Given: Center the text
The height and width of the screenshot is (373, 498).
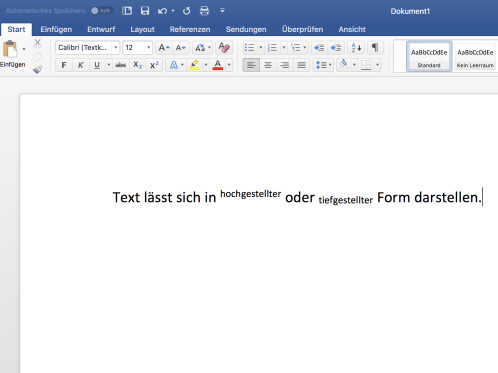Looking at the screenshot, I should coord(268,65).
